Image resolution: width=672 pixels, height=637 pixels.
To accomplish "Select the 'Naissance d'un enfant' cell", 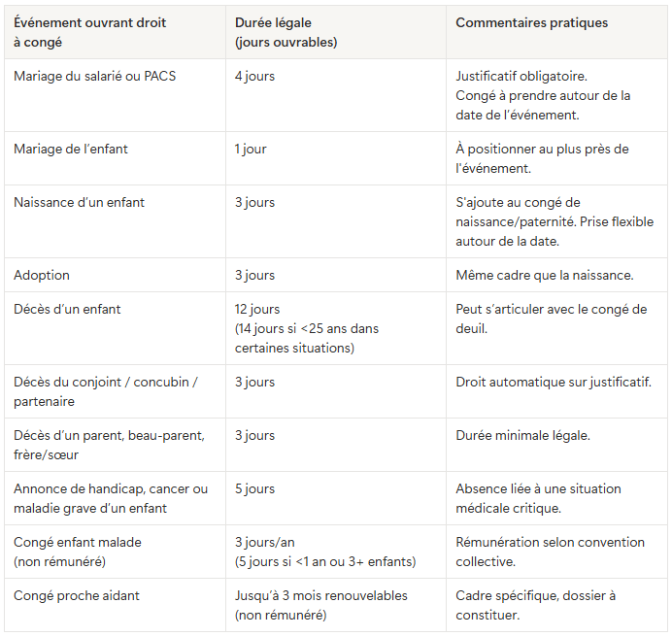I will coord(80,203).
